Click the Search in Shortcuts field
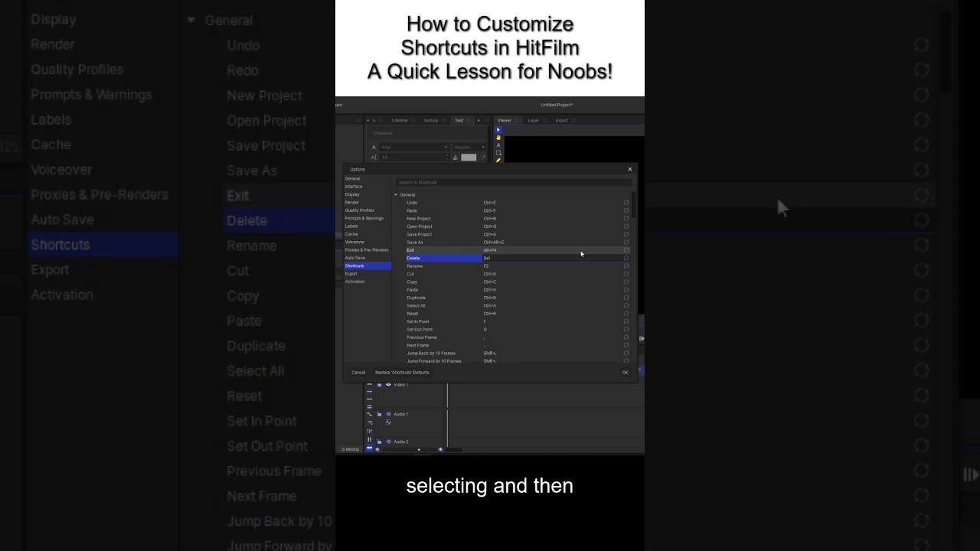This screenshot has width=980, height=551. tap(514, 182)
